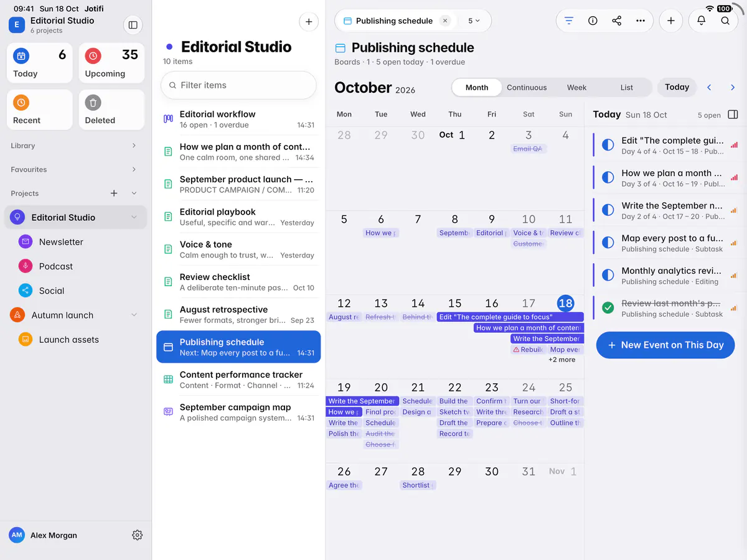Screen dimensions: 747x560
Task: Open the September product launch note
Action: click(x=238, y=184)
